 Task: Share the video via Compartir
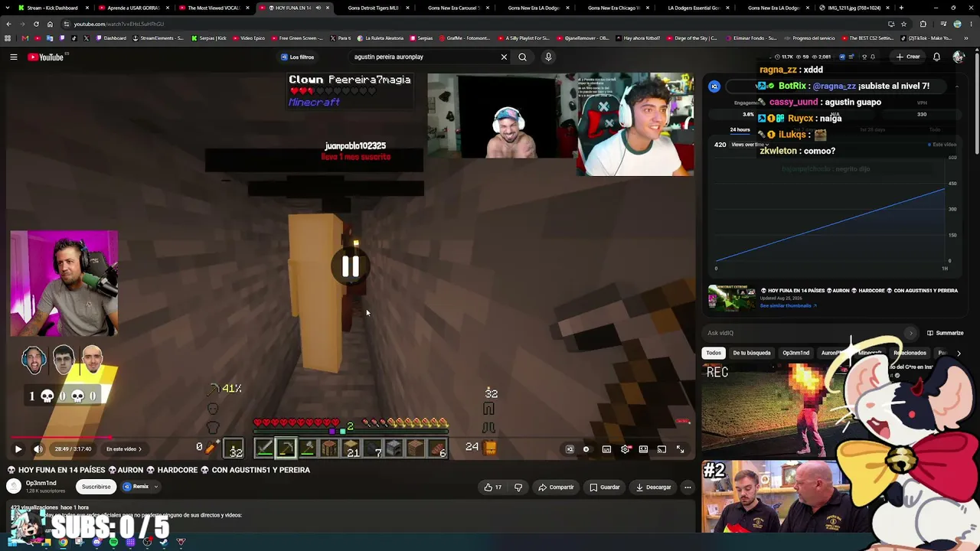pyautogui.click(x=556, y=487)
